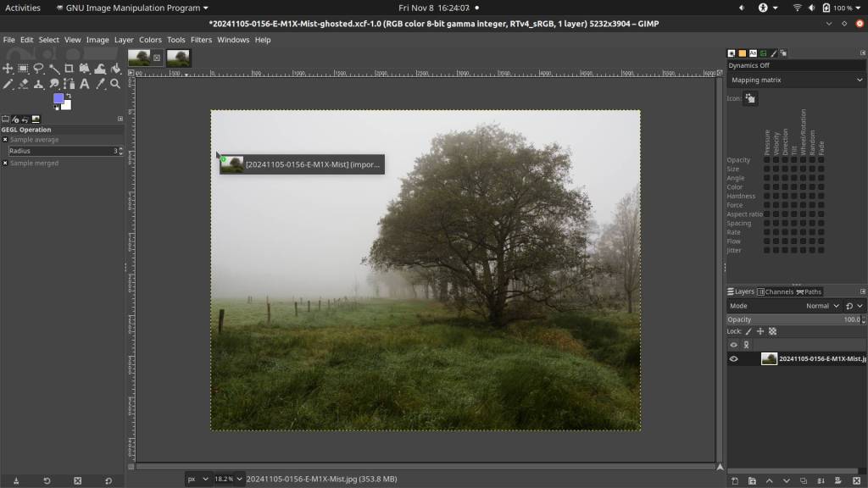The height and width of the screenshot is (488, 868).
Task: Select the Bucket Fill tool
Action: (x=115, y=69)
